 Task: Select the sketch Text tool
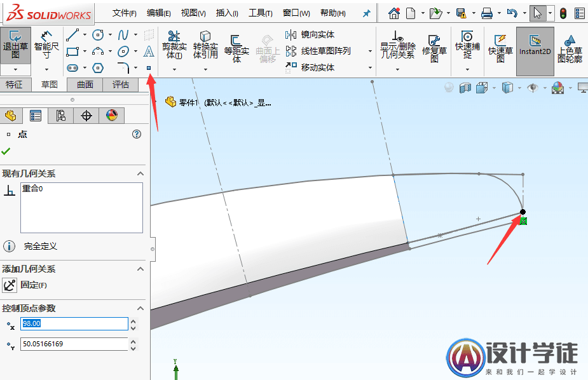tap(149, 51)
